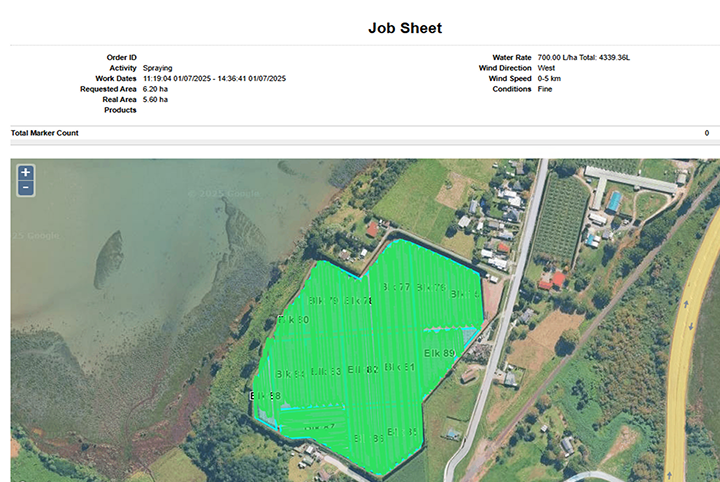Click the Requested Area value 6.20 ha
Screen dimensions: 720x482
[155, 89]
